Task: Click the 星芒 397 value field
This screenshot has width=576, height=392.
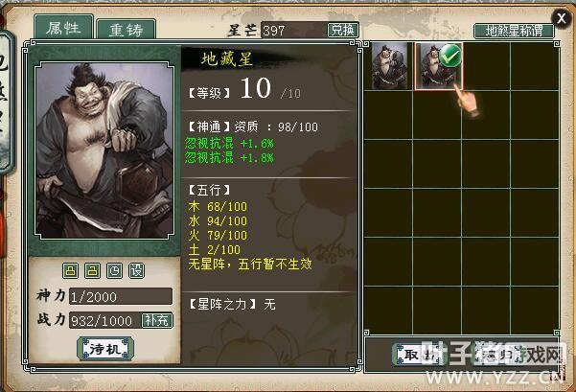Action: click(x=294, y=30)
